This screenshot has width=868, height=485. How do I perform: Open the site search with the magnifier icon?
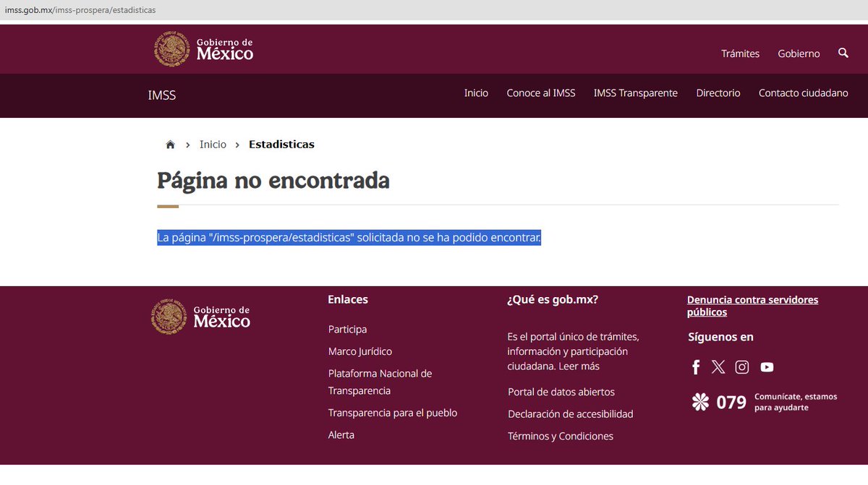click(x=843, y=53)
